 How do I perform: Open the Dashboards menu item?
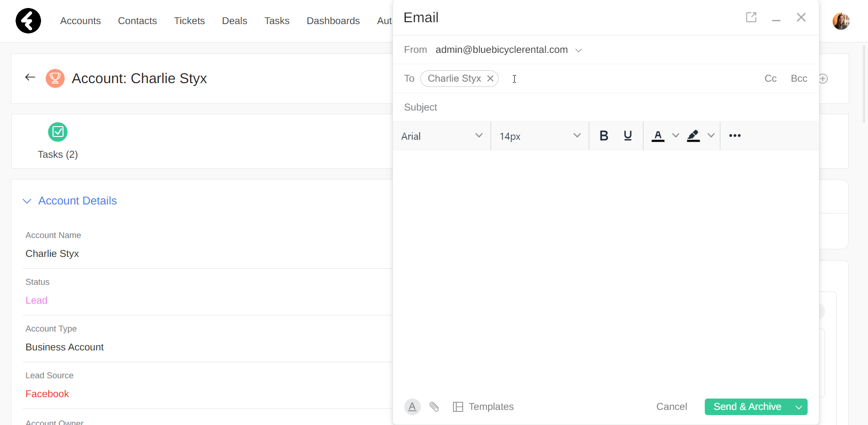[x=333, y=21]
